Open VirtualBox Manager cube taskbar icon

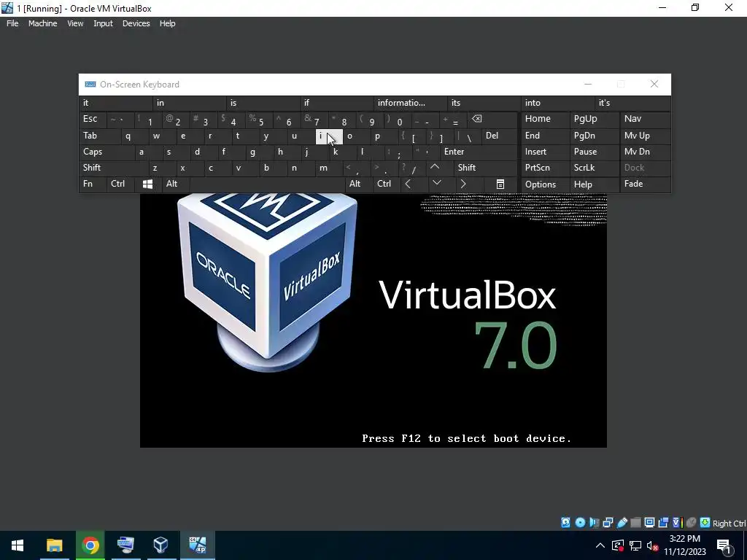[x=161, y=545]
